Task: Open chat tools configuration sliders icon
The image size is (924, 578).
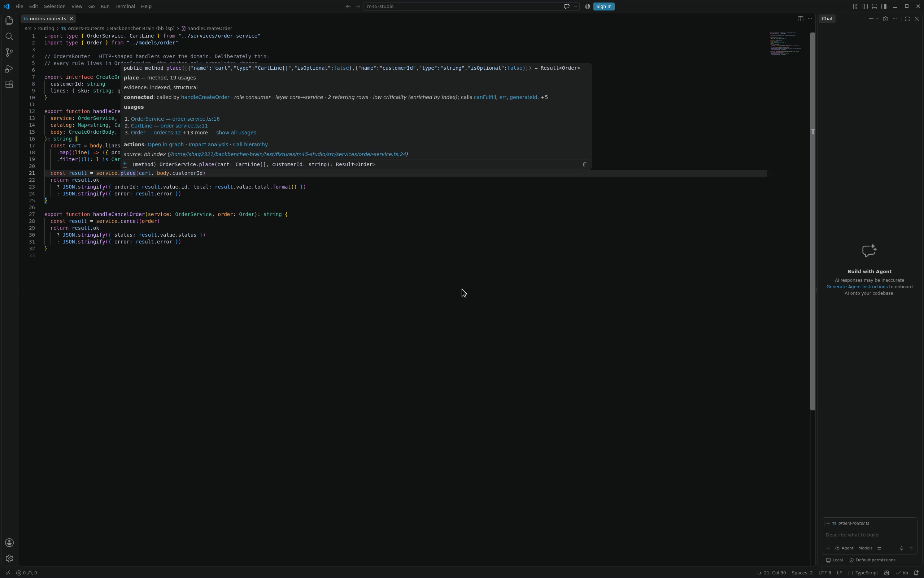Action: pos(879,548)
